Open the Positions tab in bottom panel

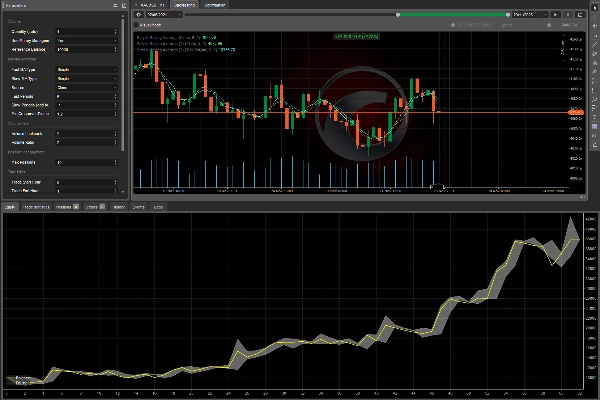[x=67, y=207]
